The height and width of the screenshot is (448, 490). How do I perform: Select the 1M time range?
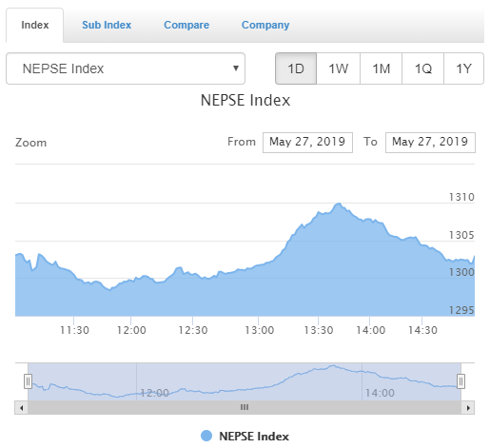click(x=381, y=68)
